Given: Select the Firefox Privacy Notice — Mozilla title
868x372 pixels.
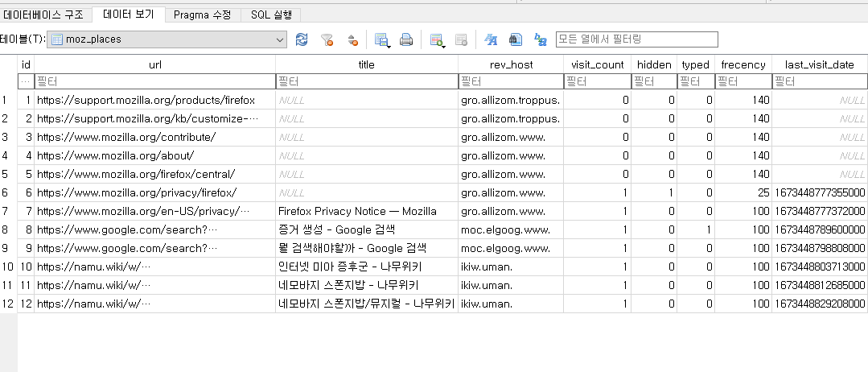Looking at the screenshot, I should 367,211.
